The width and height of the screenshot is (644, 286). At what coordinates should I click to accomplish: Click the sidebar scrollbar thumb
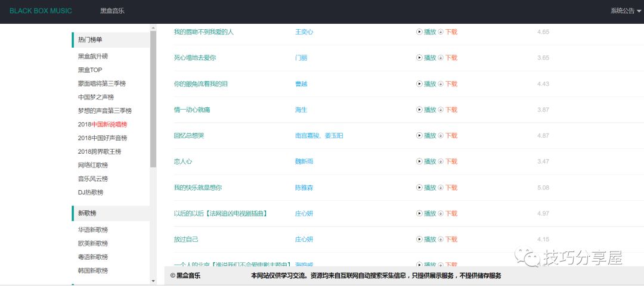(153, 100)
